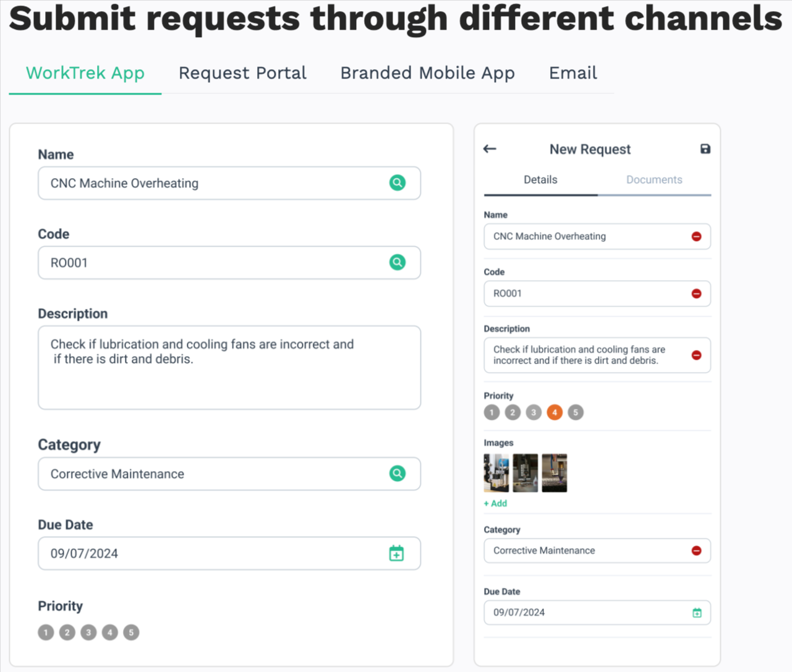The image size is (792, 672).
Task: Open the mobile Due Date calendar picker
Action: 697,613
